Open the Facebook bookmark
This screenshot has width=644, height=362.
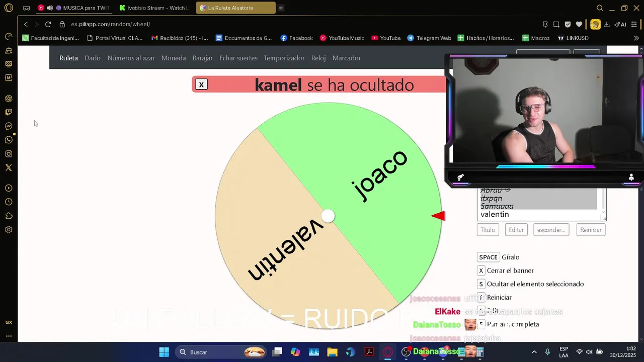click(296, 38)
